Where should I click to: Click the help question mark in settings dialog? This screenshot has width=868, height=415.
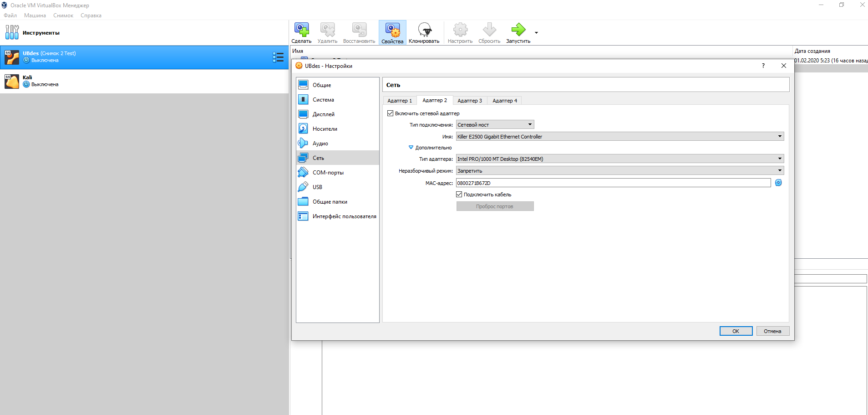tap(763, 66)
